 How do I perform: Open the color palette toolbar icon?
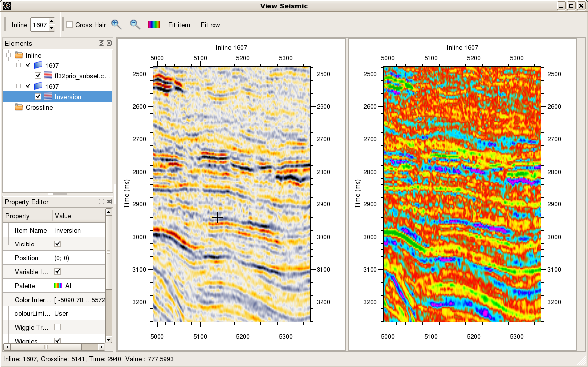(153, 24)
